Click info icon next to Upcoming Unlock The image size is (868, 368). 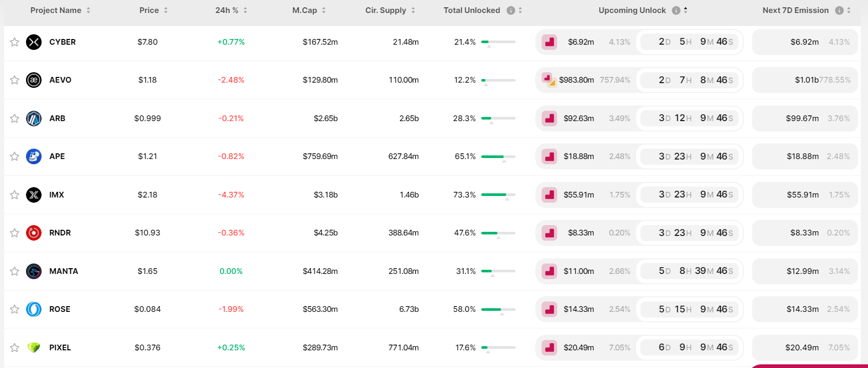click(x=676, y=10)
